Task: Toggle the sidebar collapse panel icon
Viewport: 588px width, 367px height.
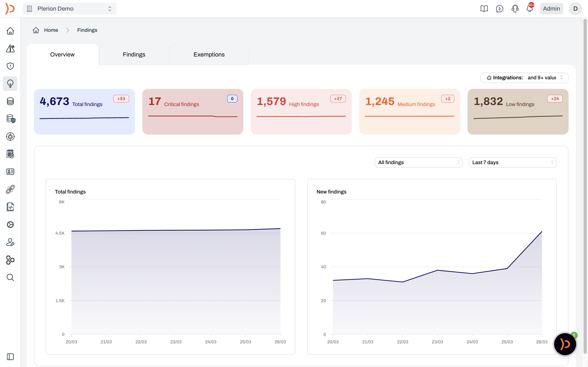Action: tap(10, 357)
